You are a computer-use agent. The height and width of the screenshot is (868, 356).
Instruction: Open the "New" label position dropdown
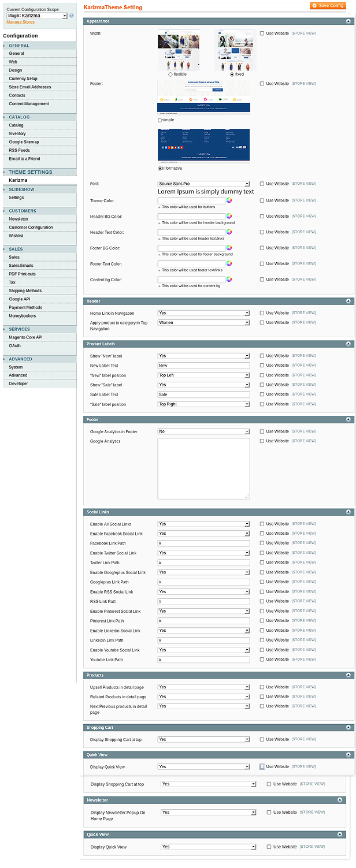pos(203,375)
